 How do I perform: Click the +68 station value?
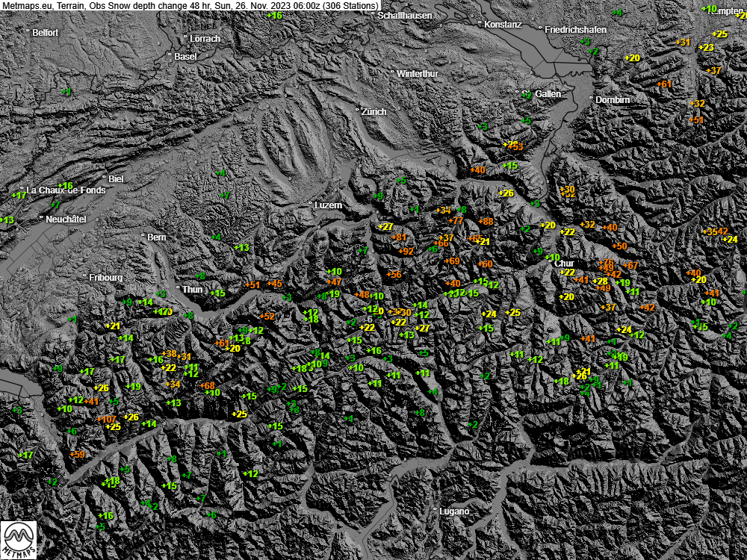pos(207,385)
